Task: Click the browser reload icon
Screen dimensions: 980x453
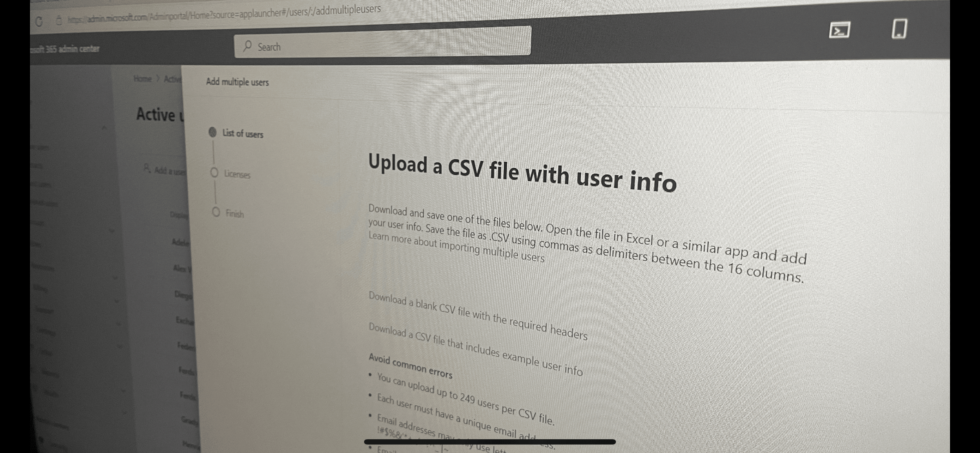Action: point(39,21)
